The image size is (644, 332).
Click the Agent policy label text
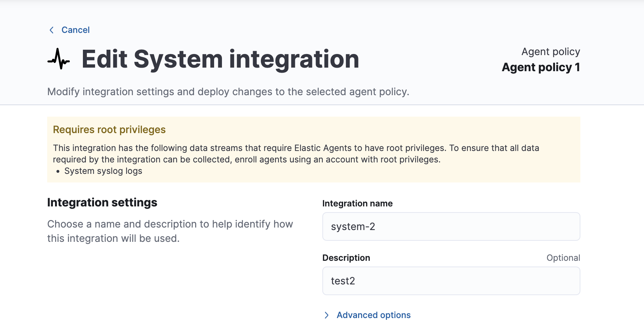click(551, 52)
